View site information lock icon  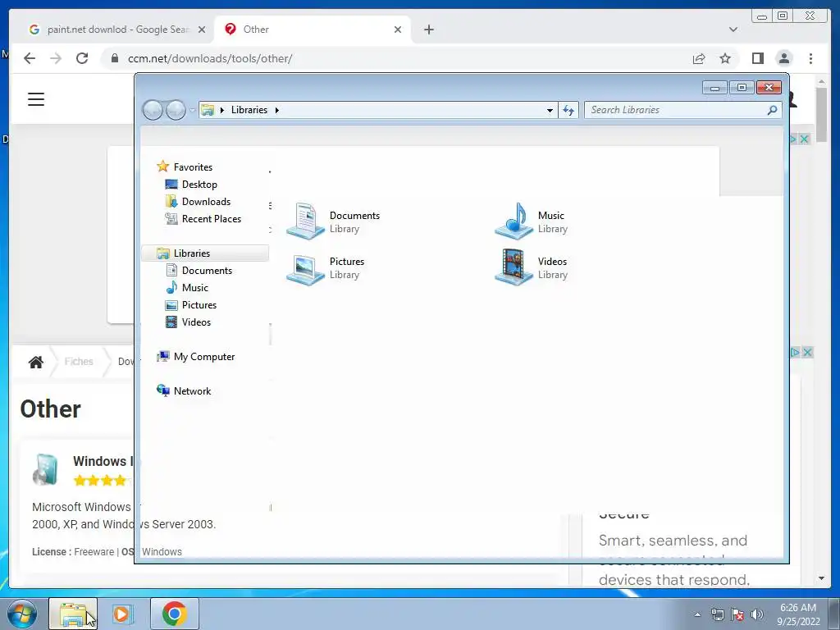pyautogui.click(x=114, y=58)
